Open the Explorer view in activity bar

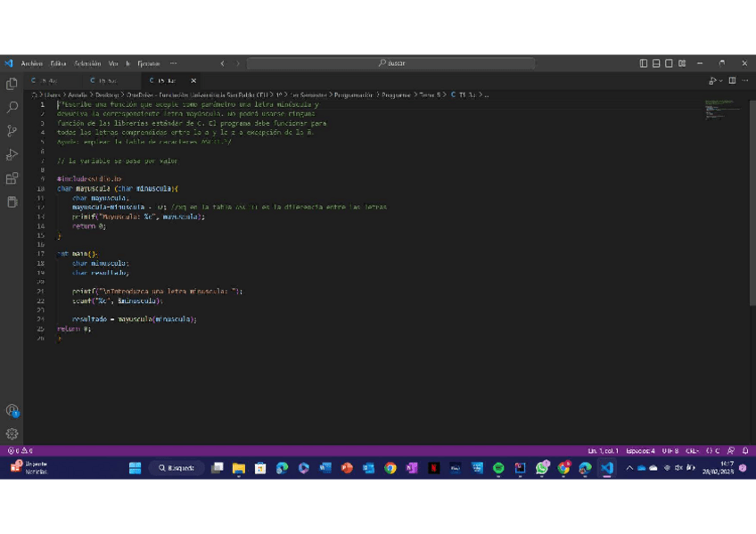(x=12, y=83)
